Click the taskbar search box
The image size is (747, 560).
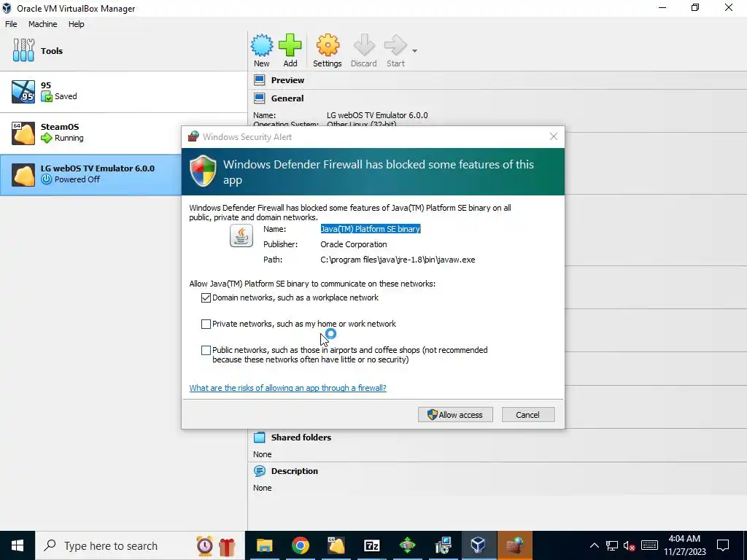(140, 545)
